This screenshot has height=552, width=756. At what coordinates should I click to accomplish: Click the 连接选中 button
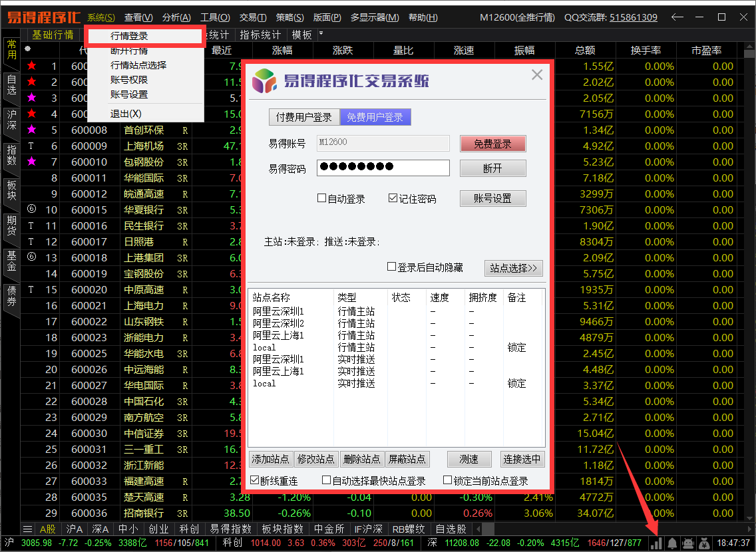tap(522, 459)
